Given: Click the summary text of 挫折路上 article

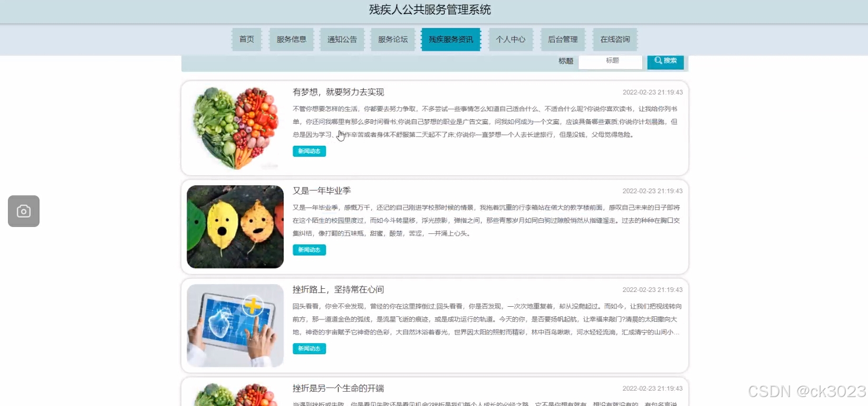Looking at the screenshot, I should [486, 319].
